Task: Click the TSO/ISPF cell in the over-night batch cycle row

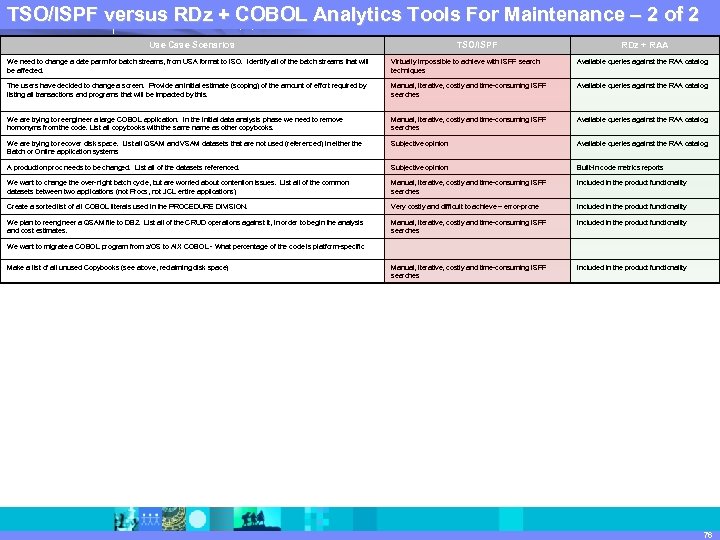Action: [x=477, y=186]
